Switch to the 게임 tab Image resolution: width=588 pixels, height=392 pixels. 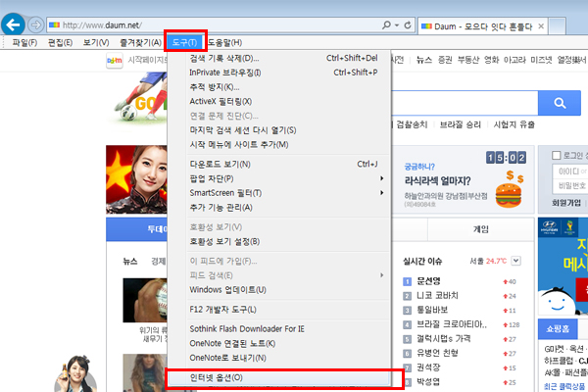[x=481, y=229]
